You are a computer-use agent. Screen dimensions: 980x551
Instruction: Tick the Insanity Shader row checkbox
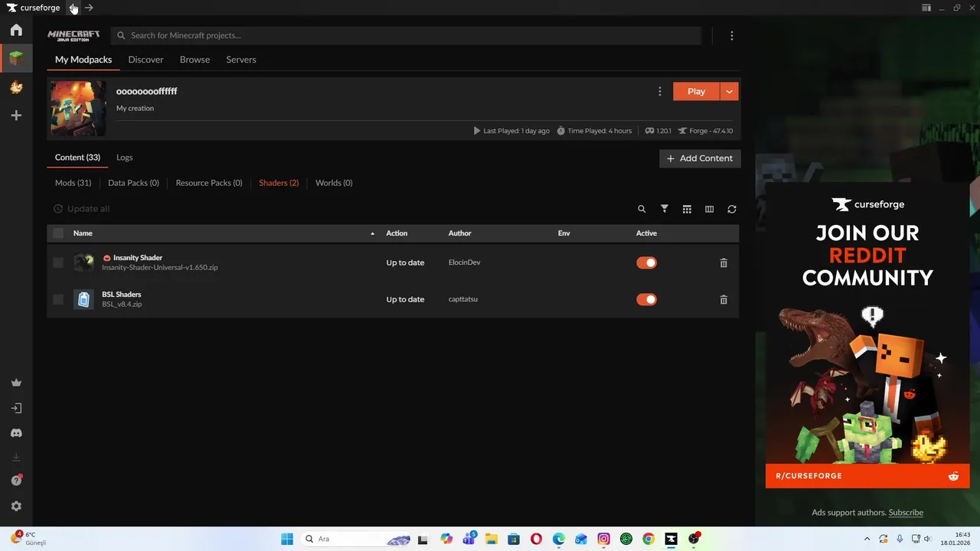58,262
